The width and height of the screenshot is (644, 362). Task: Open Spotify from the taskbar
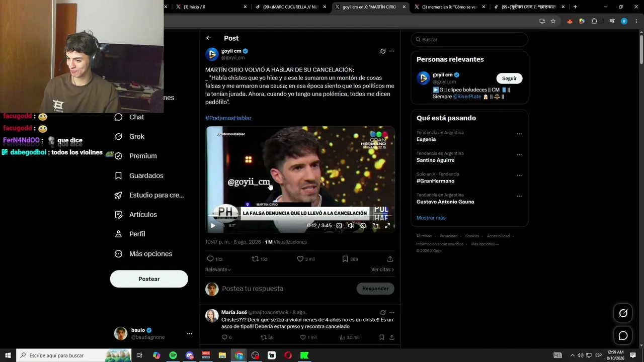(173, 355)
